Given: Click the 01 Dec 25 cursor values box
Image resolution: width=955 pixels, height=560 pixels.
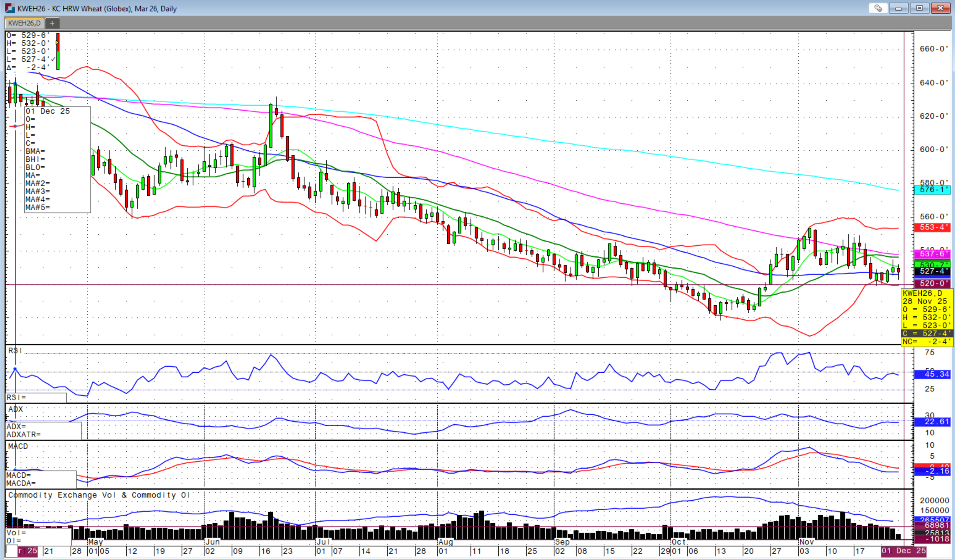Looking at the screenshot, I should coord(58,159).
